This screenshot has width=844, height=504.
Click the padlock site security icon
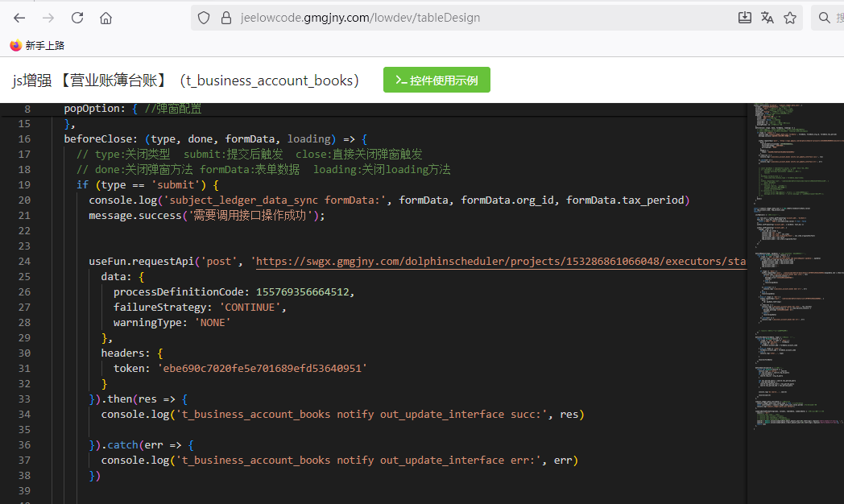[x=225, y=18]
